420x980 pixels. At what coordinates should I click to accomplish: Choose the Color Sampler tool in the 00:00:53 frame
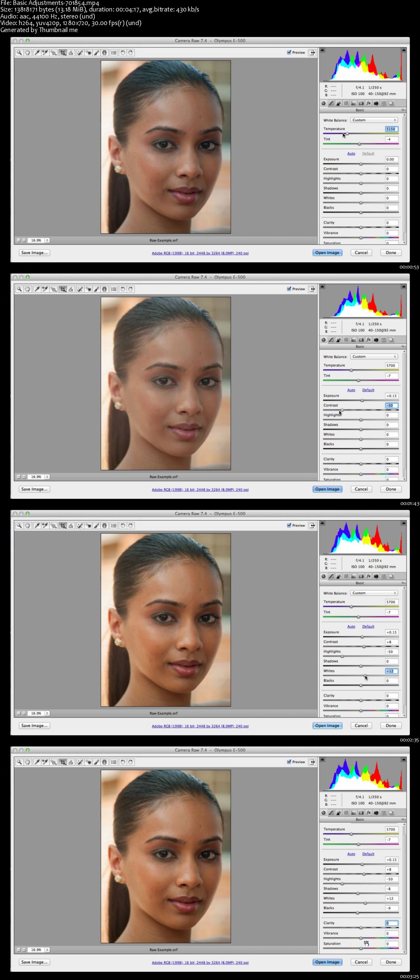click(x=45, y=53)
